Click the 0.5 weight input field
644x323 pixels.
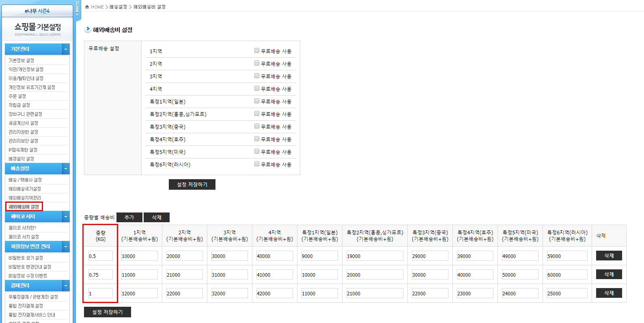[x=100, y=256]
